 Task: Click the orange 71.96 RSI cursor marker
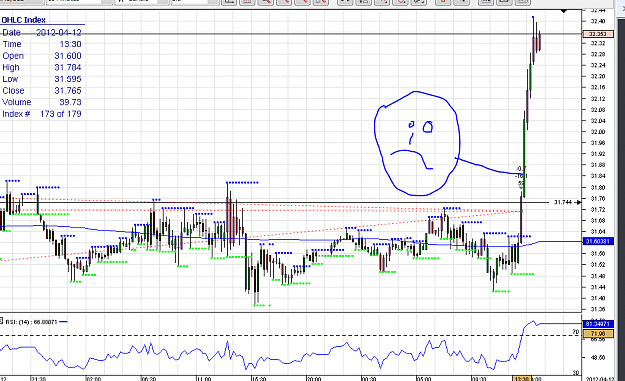click(x=598, y=333)
